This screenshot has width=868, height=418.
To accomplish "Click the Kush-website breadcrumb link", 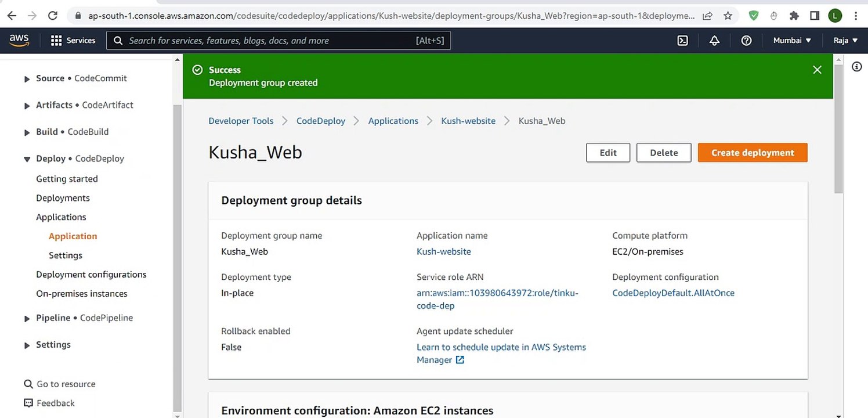I will pyautogui.click(x=468, y=121).
